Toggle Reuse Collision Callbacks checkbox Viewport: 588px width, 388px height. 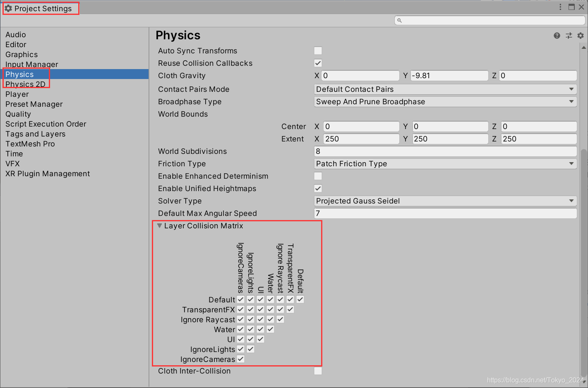coord(318,63)
